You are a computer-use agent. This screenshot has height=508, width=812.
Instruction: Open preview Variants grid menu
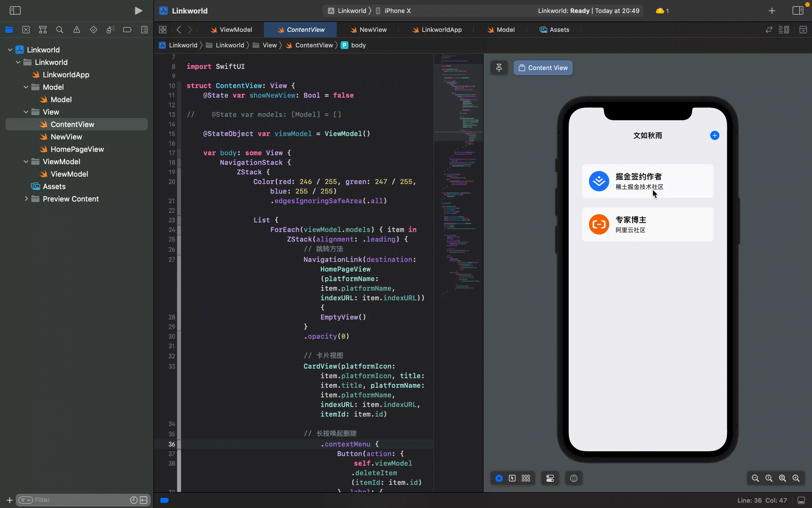[x=526, y=478]
